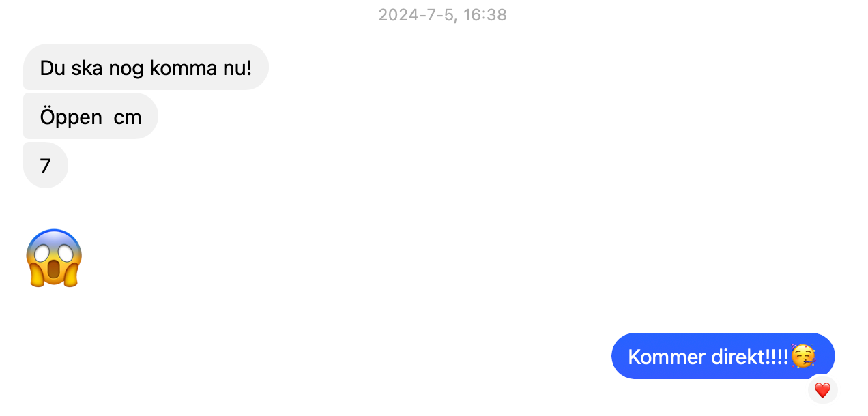Select the "Du ska nog komma nu!" message bubble

click(145, 68)
